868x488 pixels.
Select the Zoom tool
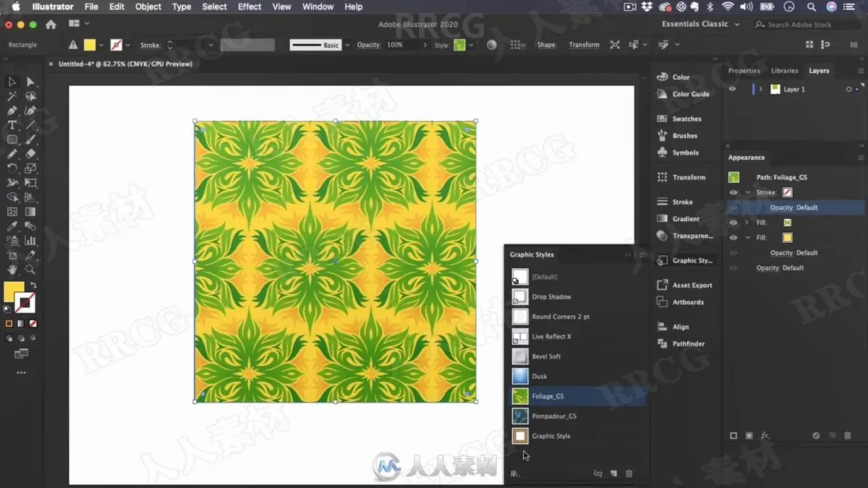pyautogui.click(x=30, y=270)
